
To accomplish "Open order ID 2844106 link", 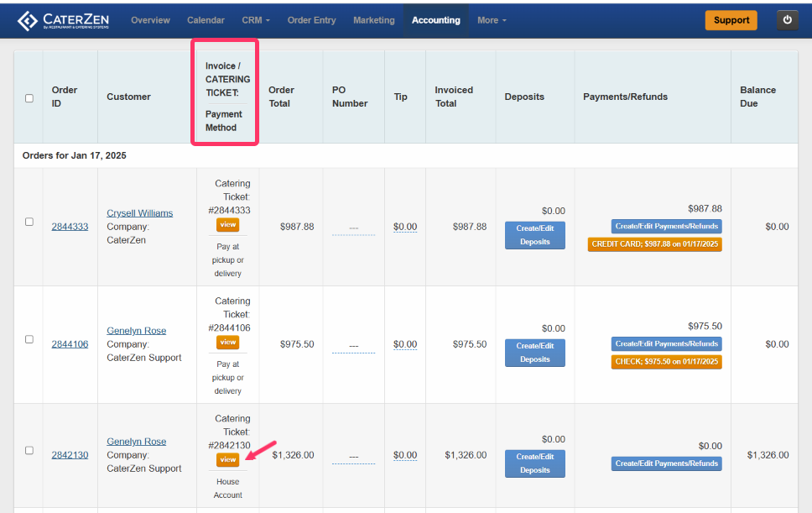I will pyautogui.click(x=70, y=344).
